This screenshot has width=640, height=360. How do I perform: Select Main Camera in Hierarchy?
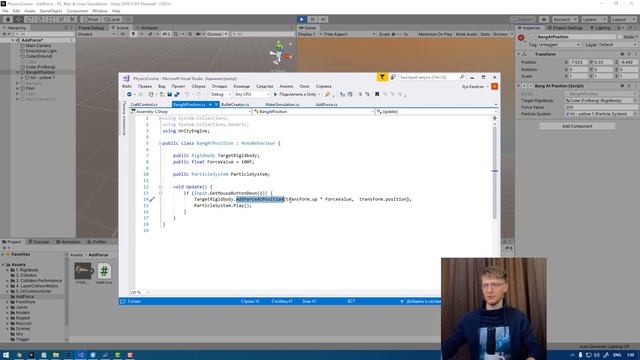[38, 46]
